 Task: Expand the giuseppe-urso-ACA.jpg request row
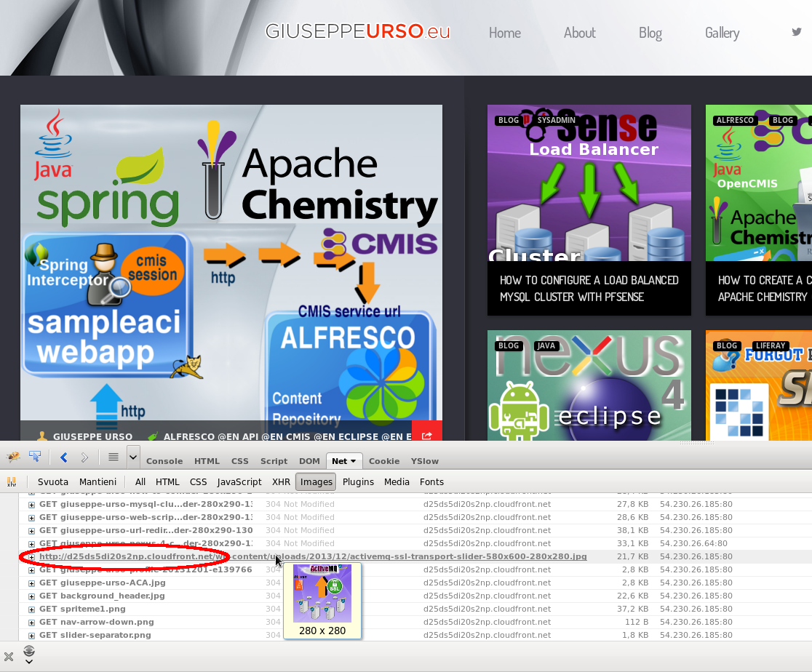(31, 583)
